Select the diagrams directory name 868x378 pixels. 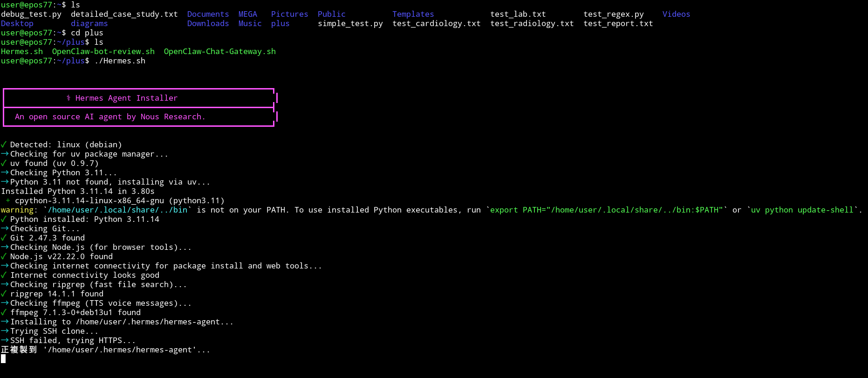click(x=89, y=24)
